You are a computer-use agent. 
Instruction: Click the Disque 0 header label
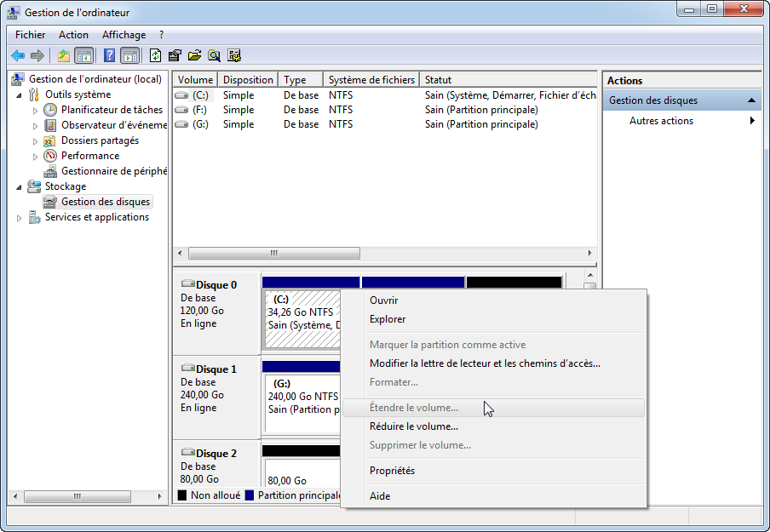pos(216,285)
